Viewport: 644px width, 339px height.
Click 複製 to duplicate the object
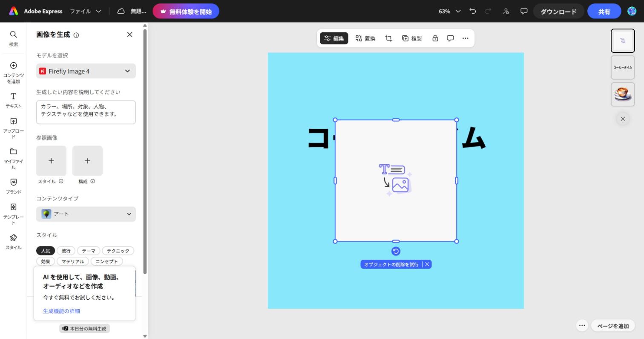412,38
